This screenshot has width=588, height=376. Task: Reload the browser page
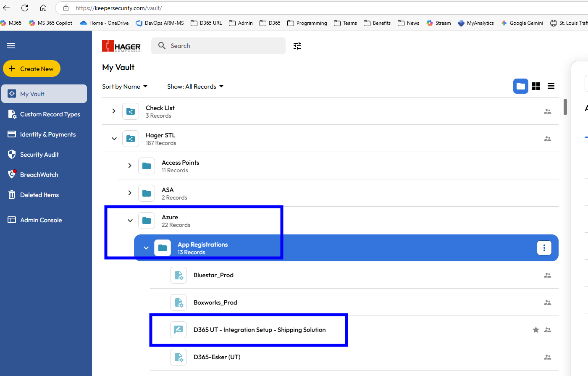(25, 8)
